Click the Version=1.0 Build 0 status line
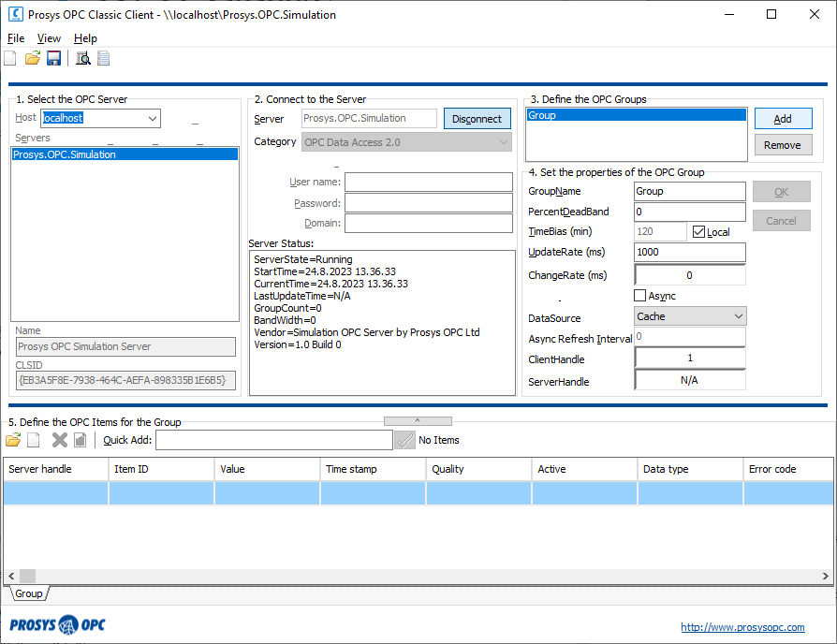837x644 pixels. 298,344
